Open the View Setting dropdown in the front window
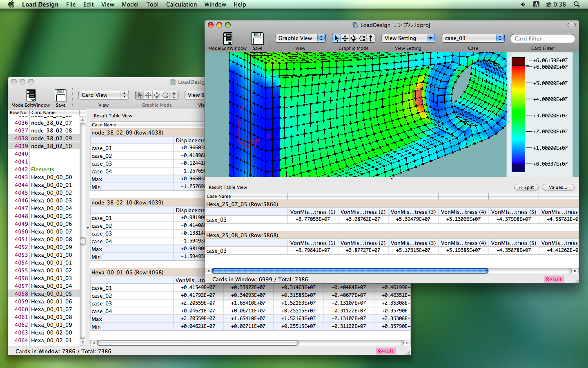 [x=408, y=38]
